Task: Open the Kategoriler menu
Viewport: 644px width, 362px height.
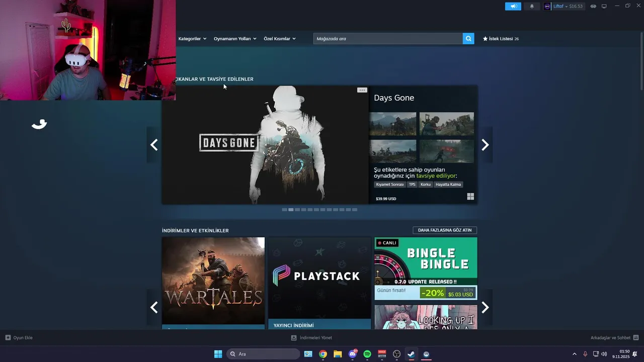Action: point(192,39)
